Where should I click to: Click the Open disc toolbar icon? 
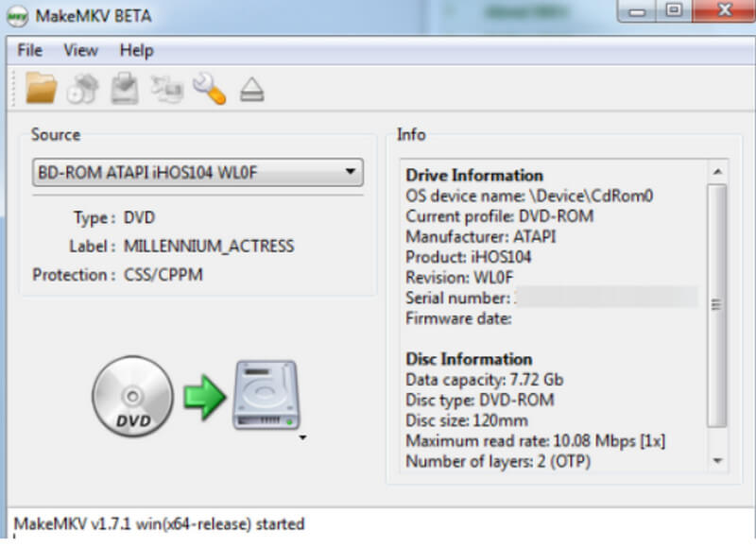(83, 89)
